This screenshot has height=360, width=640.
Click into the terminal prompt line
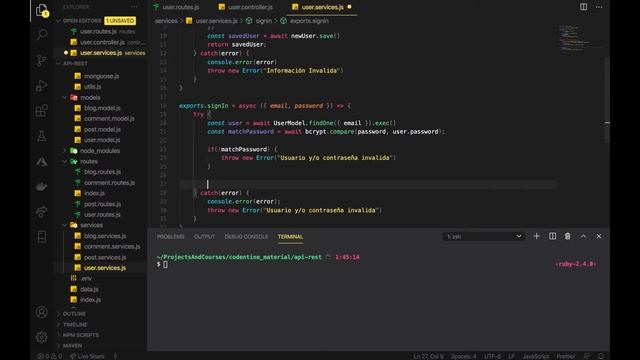coord(165,264)
